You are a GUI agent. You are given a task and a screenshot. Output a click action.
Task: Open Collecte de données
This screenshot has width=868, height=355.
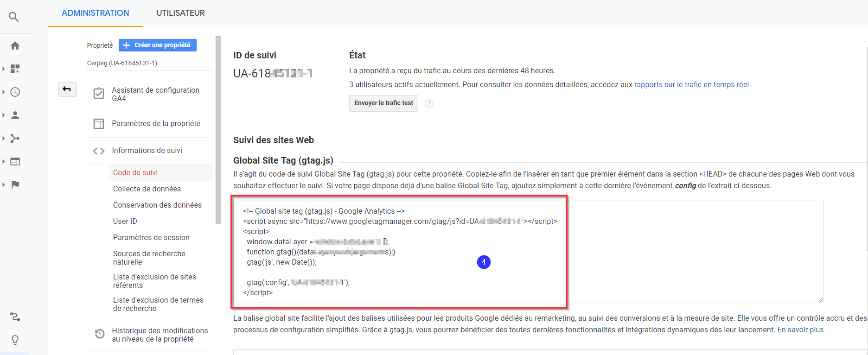click(x=147, y=189)
